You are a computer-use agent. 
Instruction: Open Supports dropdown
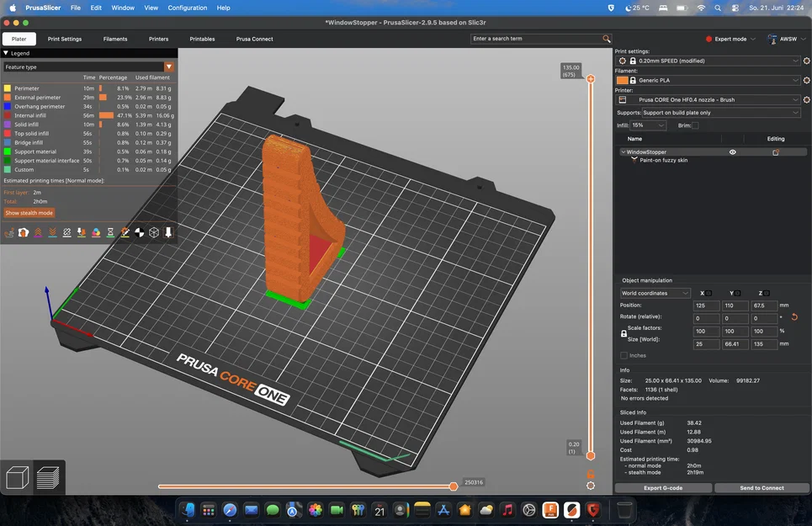click(721, 112)
